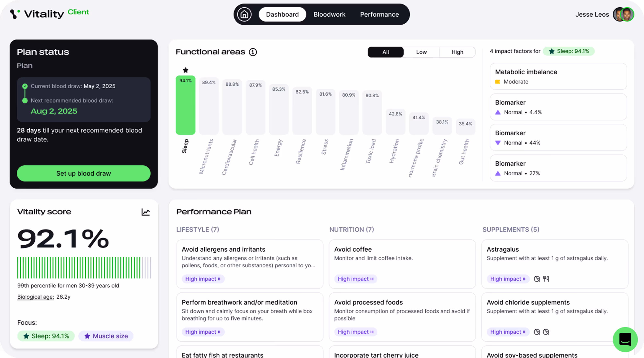
Task: Click the first crossed-circle icon on Avoid chloride supplements
Action: click(x=537, y=332)
